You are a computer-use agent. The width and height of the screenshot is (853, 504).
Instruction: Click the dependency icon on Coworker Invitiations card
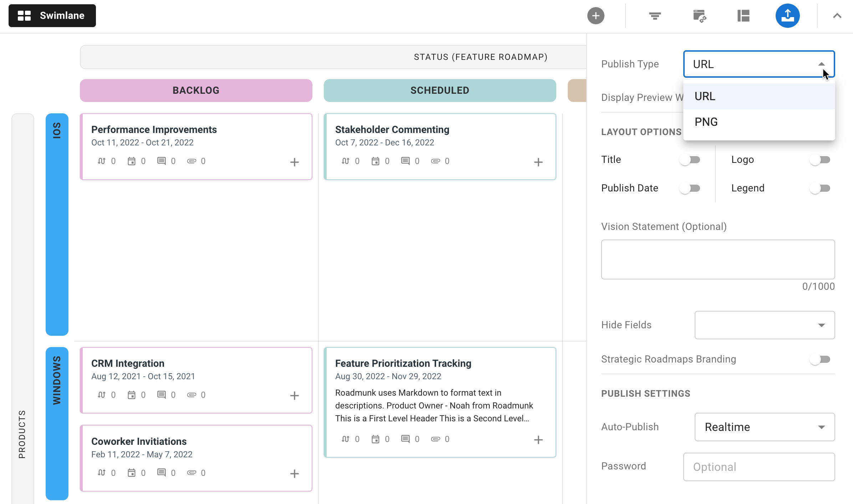pyautogui.click(x=102, y=472)
